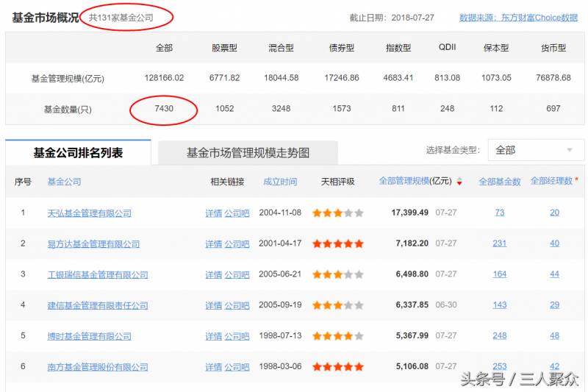Open 详情 link for 工银瑞信基金
Screen dimensions: 588x392
click(213, 274)
